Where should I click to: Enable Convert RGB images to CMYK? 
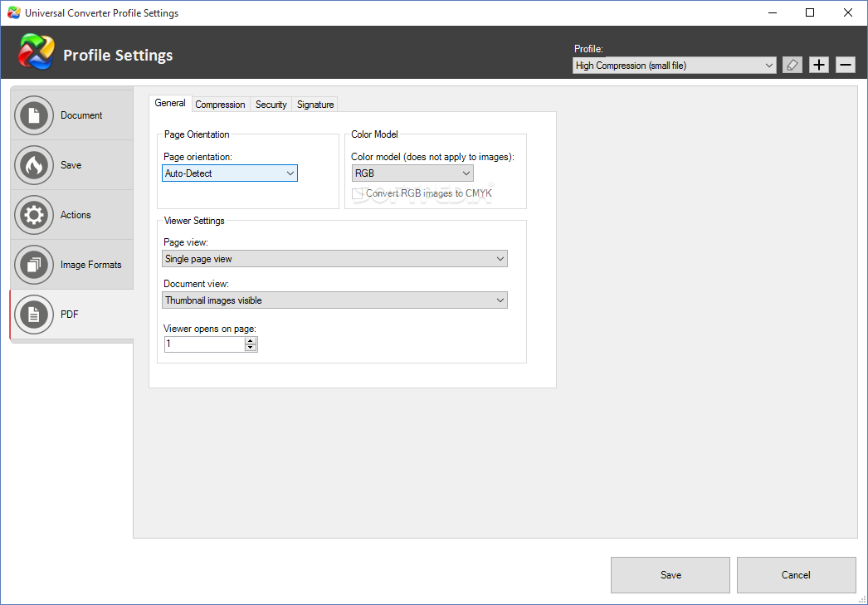coord(358,193)
